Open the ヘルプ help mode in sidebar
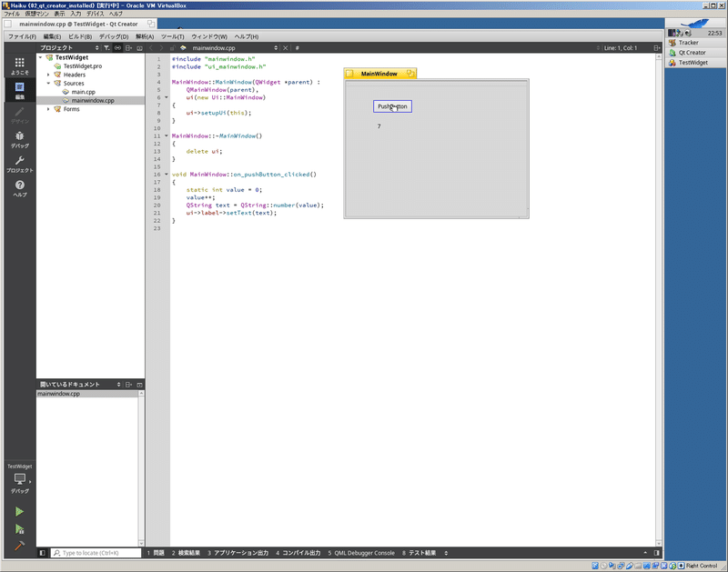The width and height of the screenshot is (728, 572). pyautogui.click(x=19, y=188)
